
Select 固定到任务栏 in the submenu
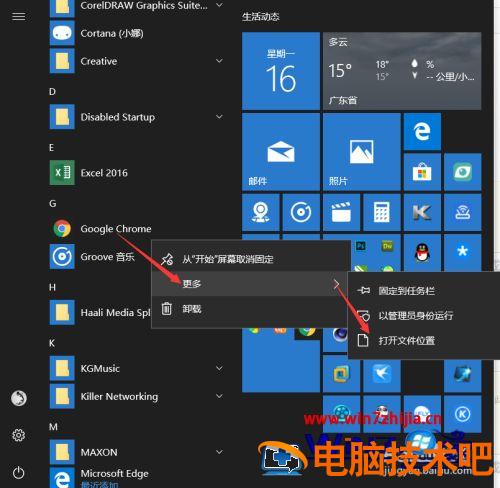pos(423,291)
